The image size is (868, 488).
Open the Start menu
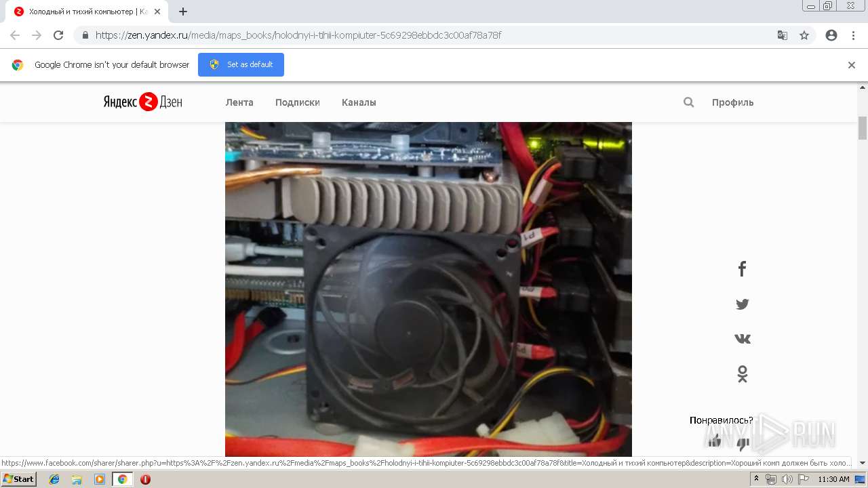pos(18,479)
